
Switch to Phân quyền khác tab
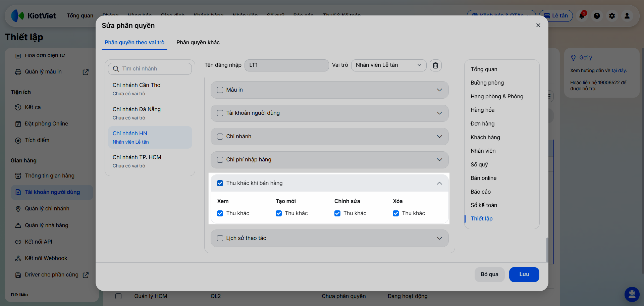pyautogui.click(x=198, y=43)
